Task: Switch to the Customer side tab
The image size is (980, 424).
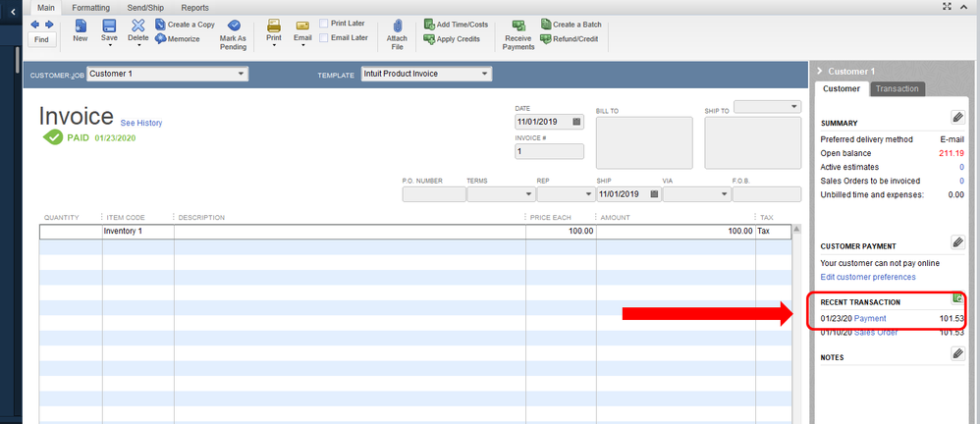Action: click(842, 88)
